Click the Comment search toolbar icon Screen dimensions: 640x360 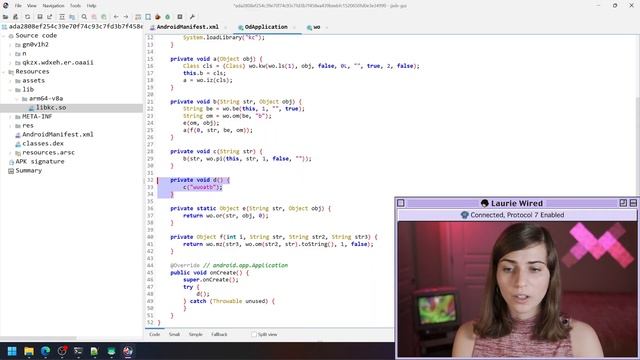coord(104,17)
